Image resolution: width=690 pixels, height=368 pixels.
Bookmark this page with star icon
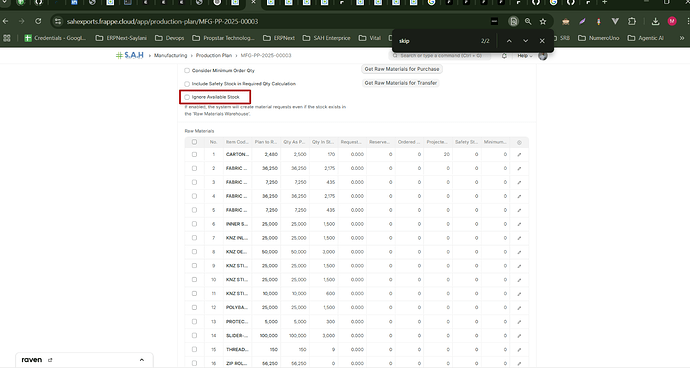click(x=543, y=21)
